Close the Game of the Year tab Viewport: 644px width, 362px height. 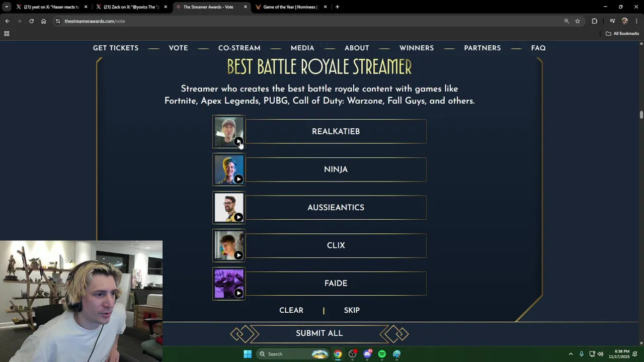click(325, 7)
